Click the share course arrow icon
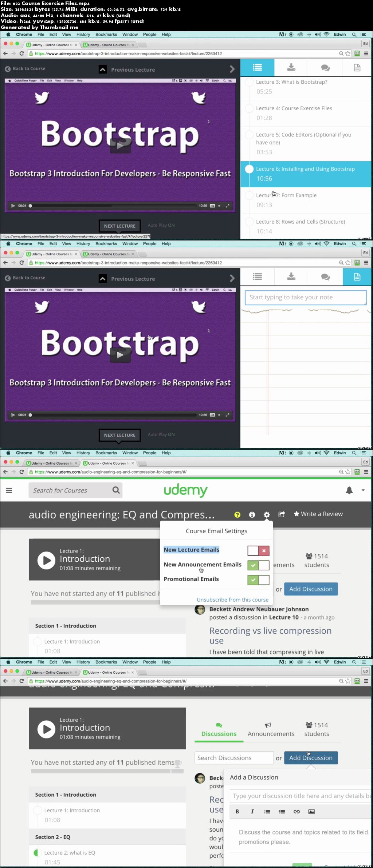The image size is (373, 868). 281,514
